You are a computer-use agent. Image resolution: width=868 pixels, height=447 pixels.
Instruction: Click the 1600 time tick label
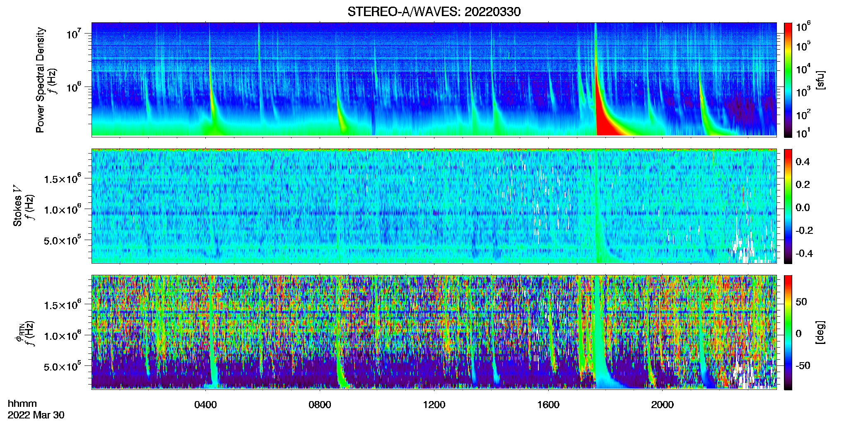(x=548, y=405)
